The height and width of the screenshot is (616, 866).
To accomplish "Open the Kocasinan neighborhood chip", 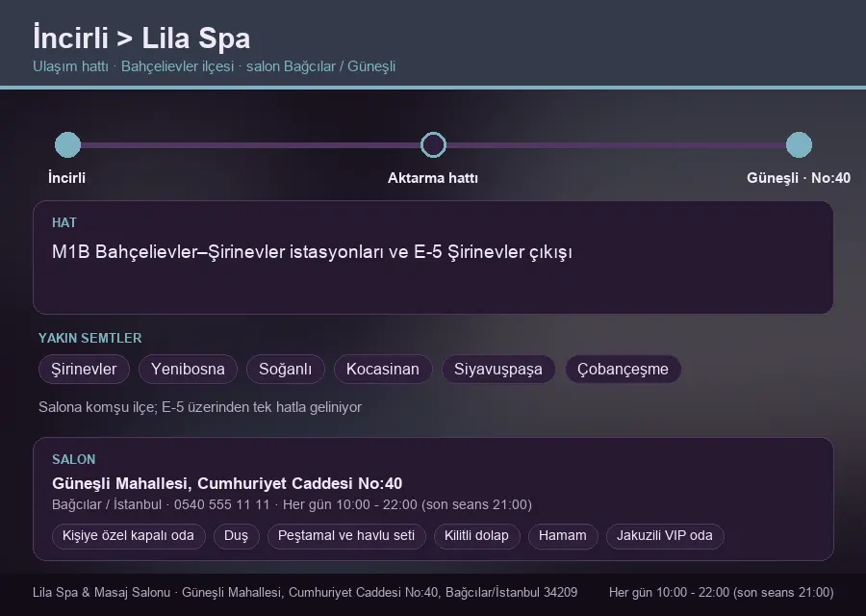I will pos(383,369).
